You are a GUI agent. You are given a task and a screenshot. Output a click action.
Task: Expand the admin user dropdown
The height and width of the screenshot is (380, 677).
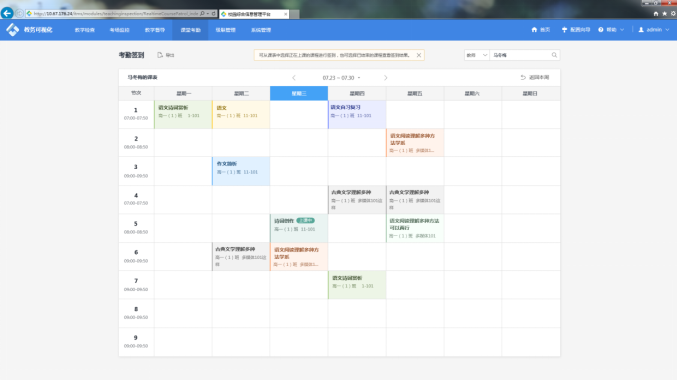pyautogui.click(x=654, y=30)
